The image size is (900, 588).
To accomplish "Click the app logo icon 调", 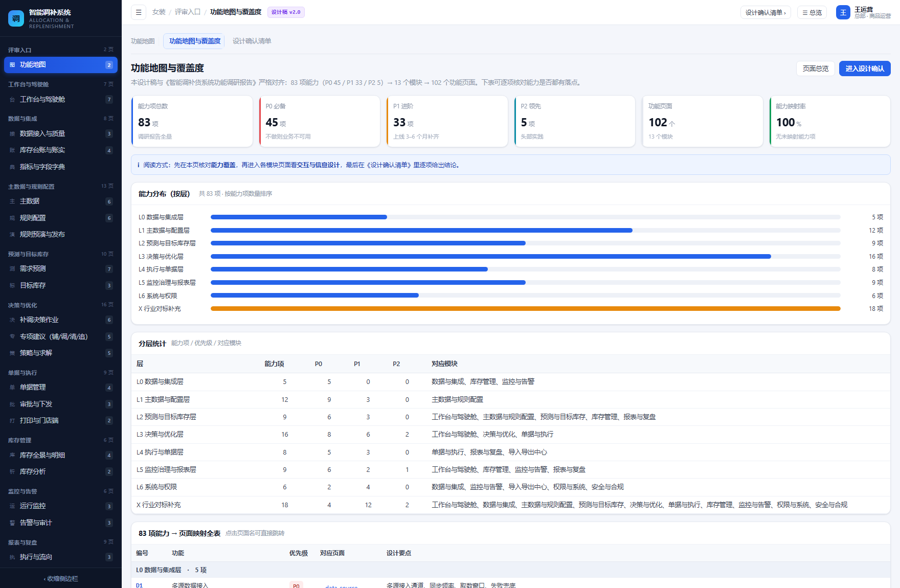I will point(16,18).
